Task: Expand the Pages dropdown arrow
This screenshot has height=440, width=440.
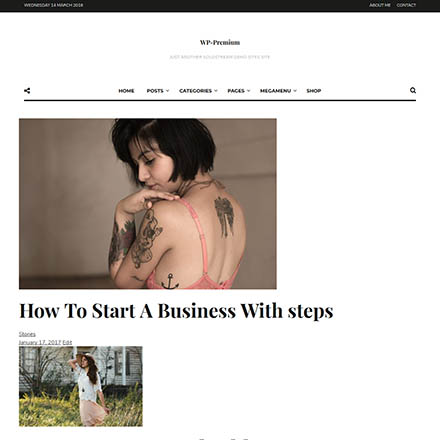Action: (248, 91)
